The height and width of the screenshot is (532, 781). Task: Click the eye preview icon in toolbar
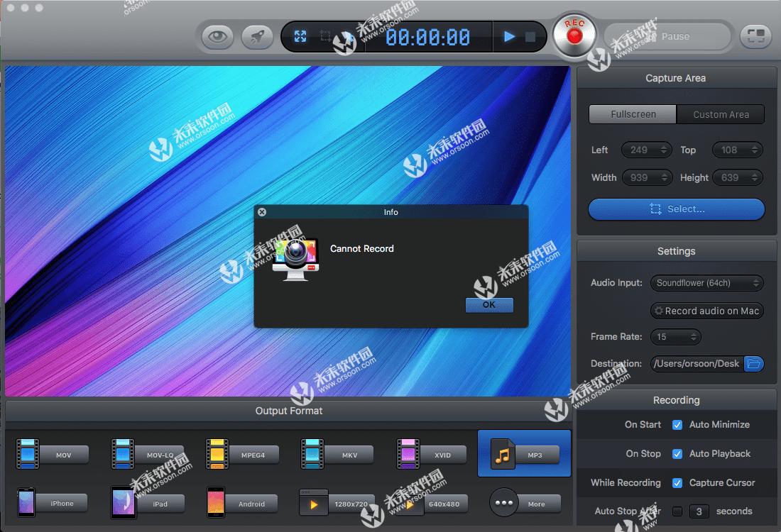click(217, 36)
